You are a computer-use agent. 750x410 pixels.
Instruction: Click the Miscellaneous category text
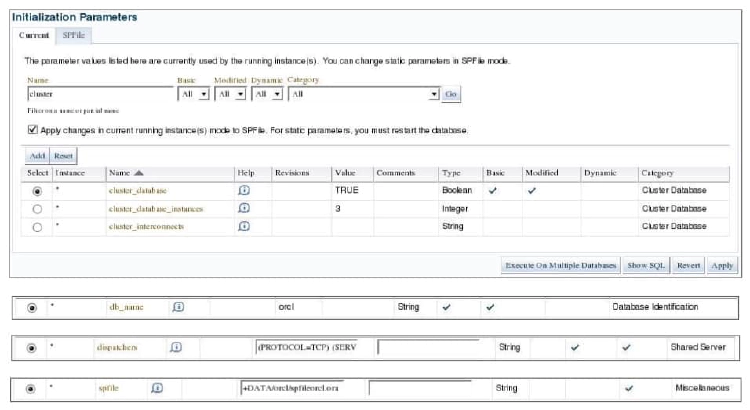[x=702, y=388]
